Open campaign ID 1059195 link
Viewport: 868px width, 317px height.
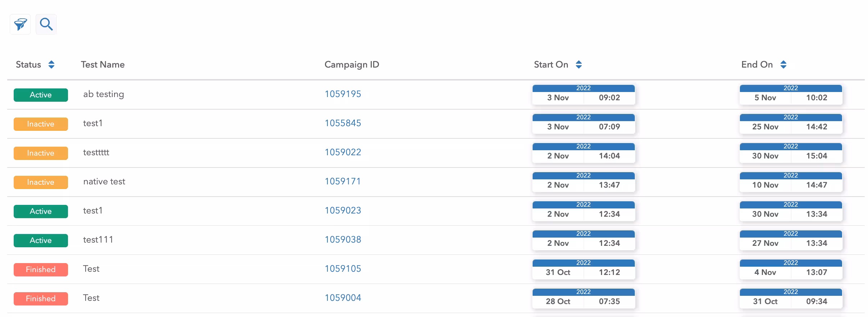(x=343, y=94)
